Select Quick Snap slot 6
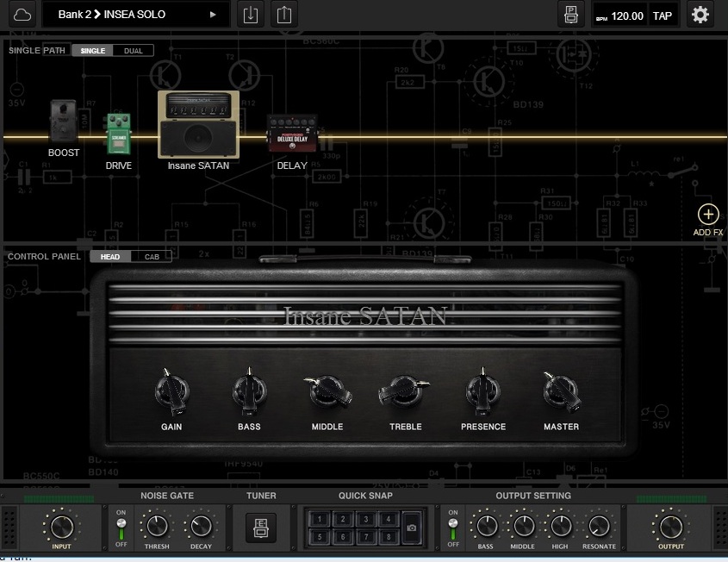 click(x=343, y=537)
